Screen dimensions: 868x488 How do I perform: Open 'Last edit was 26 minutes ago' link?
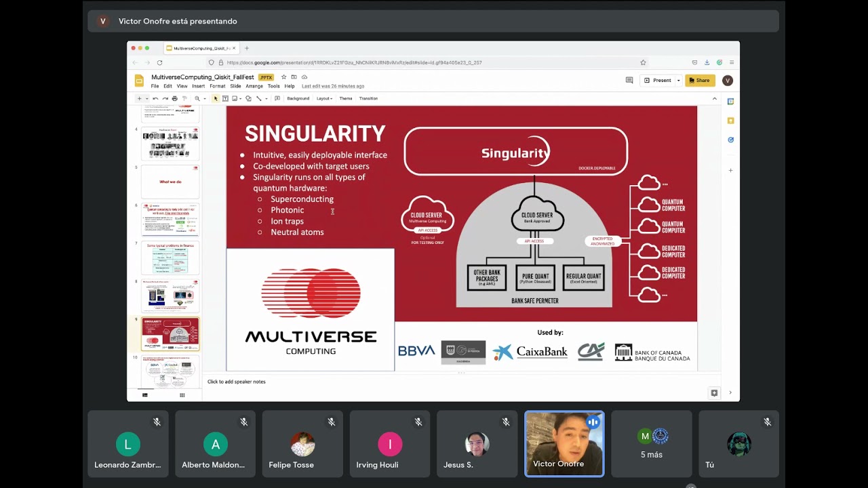point(333,86)
